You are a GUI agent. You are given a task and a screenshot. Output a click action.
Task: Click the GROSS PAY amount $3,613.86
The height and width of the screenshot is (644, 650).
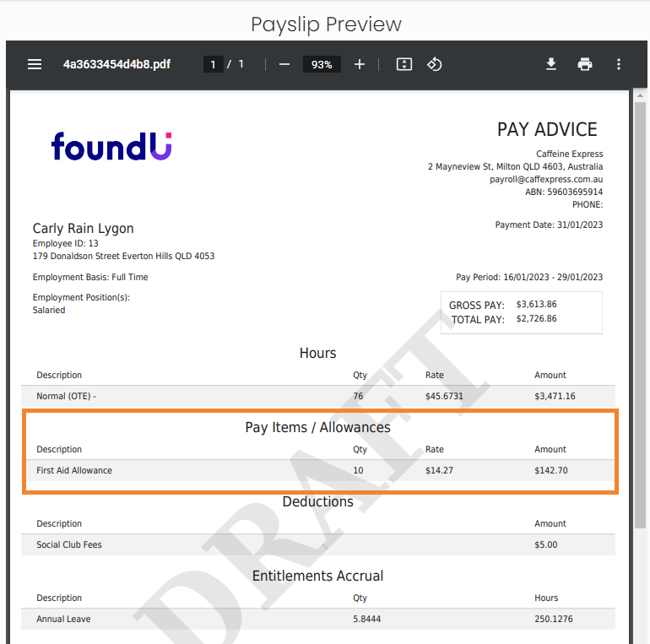click(x=536, y=305)
